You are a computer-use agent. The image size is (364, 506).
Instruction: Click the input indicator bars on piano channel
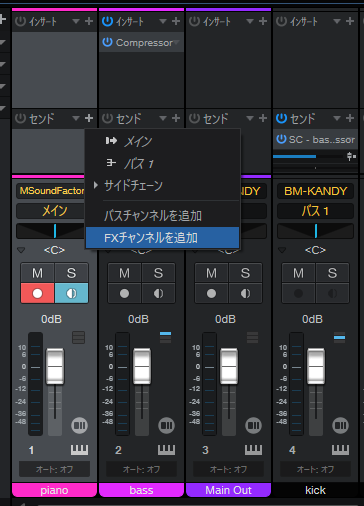coord(78,337)
